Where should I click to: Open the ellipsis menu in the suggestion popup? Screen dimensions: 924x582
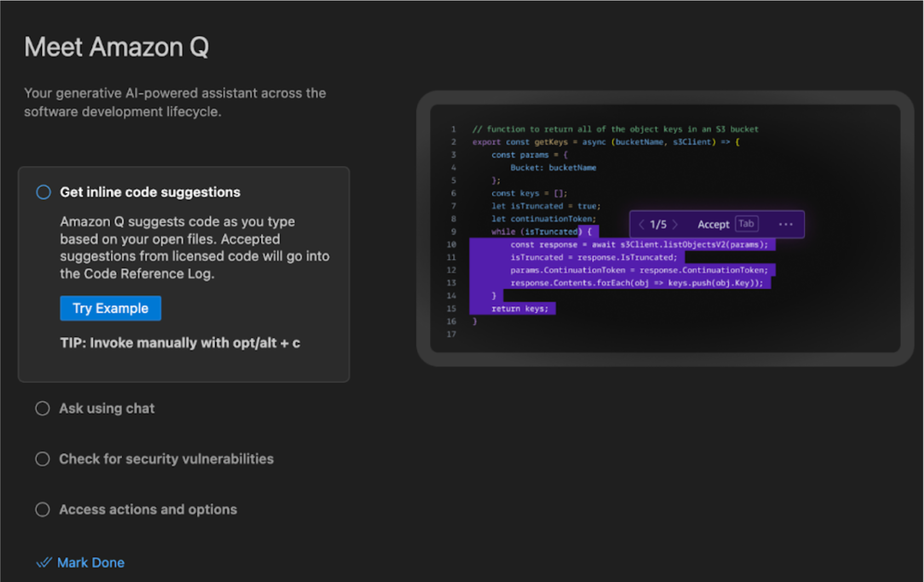pos(786,224)
